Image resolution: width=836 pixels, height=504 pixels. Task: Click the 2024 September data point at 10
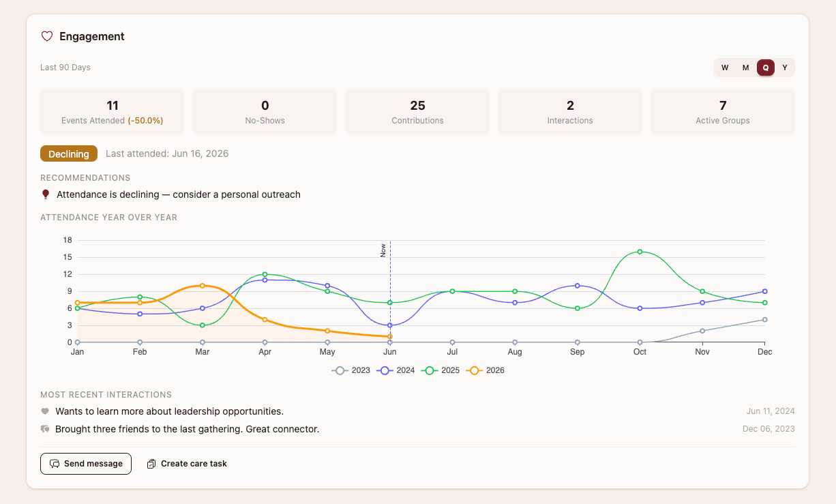[x=578, y=286]
